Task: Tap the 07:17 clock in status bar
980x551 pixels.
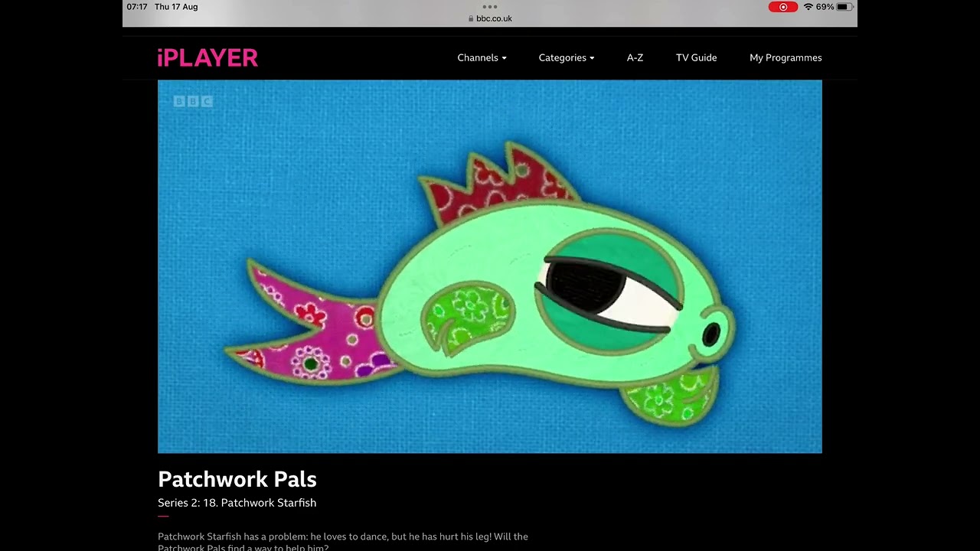Action: coord(137,7)
